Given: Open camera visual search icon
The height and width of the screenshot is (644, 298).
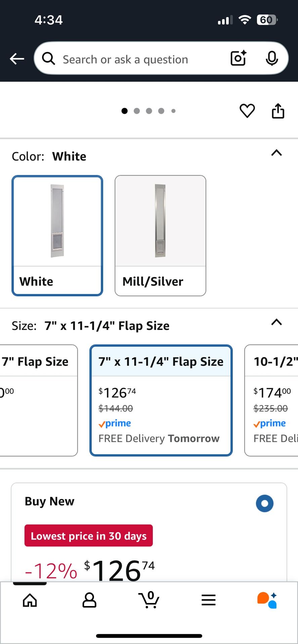Looking at the screenshot, I should [x=238, y=58].
